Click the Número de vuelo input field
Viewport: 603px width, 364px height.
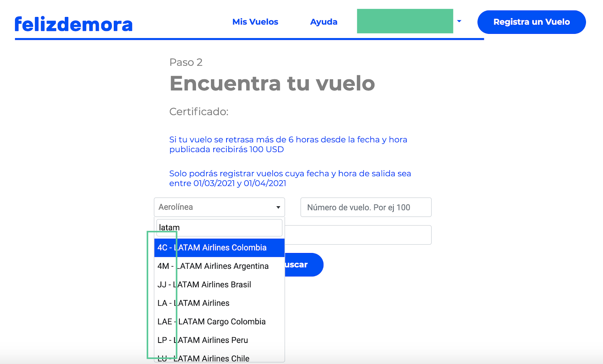pyautogui.click(x=366, y=207)
